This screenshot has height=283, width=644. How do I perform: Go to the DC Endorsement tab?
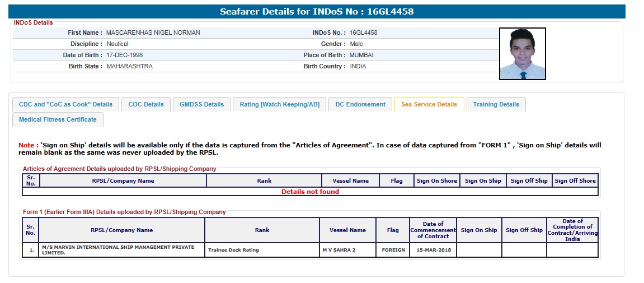(360, 104)
